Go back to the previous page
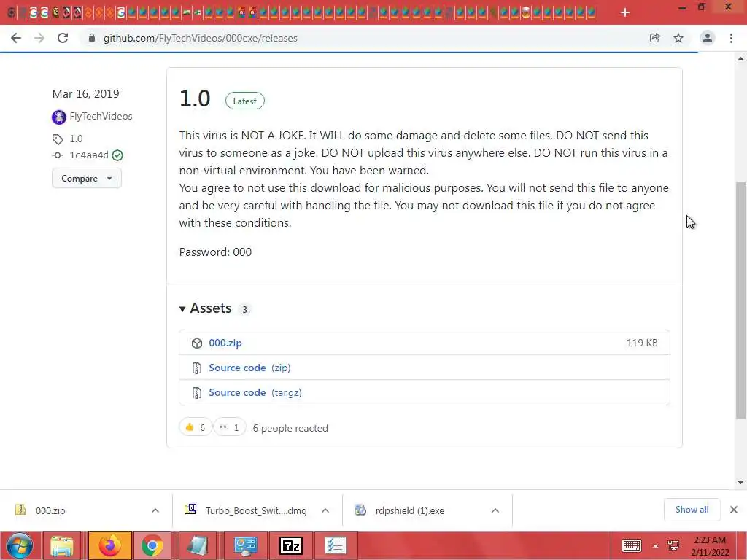Image resolution: width=747 pixels, height=560 pixels. pyautogui.click(x=16, y=38)
